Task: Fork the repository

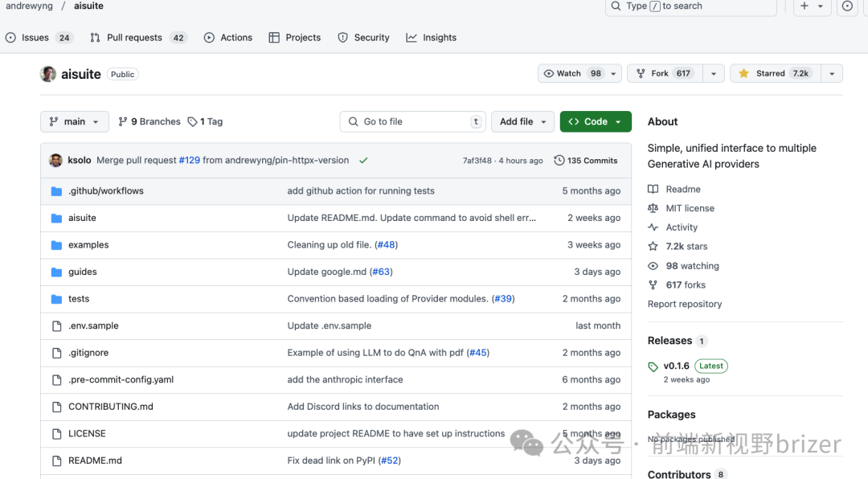Action: [665, 73]
